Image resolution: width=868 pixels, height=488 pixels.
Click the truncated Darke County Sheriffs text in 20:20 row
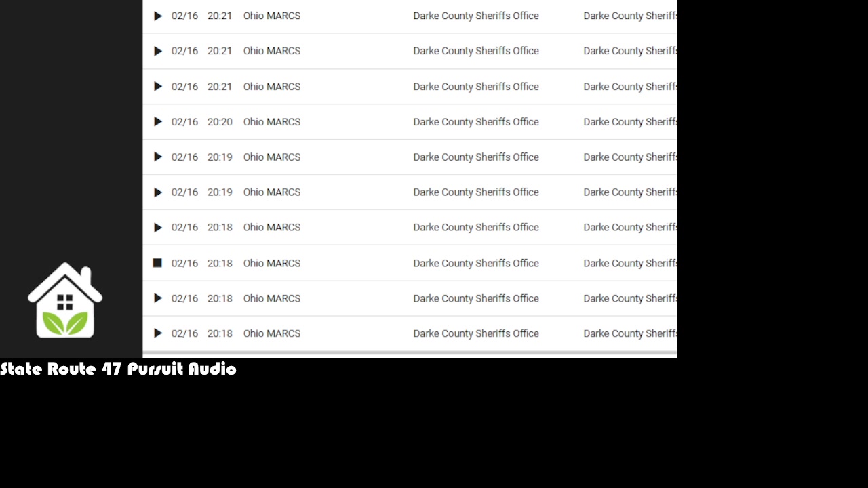point(630,122)
